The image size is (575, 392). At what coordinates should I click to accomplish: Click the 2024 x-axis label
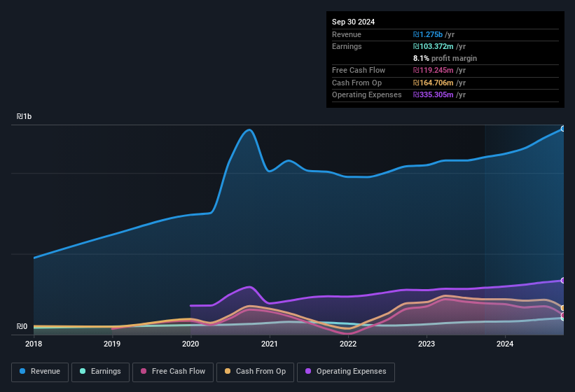click(x=505, y=344)
